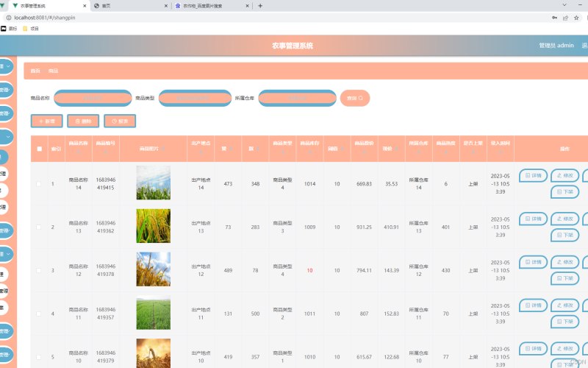
Task: Close the 首页 browser tab
Action: coord(166,6)
